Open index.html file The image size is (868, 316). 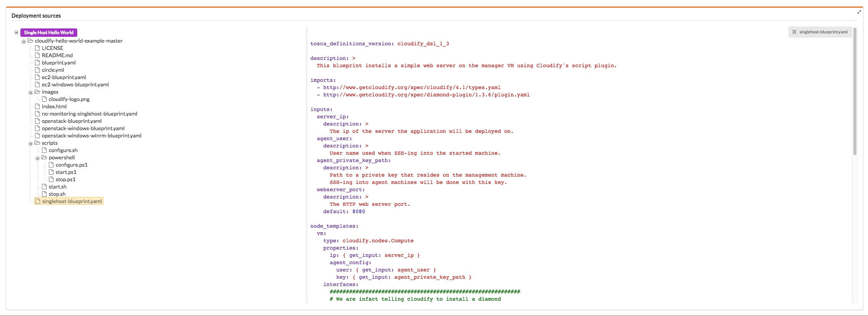click(54, 106)
